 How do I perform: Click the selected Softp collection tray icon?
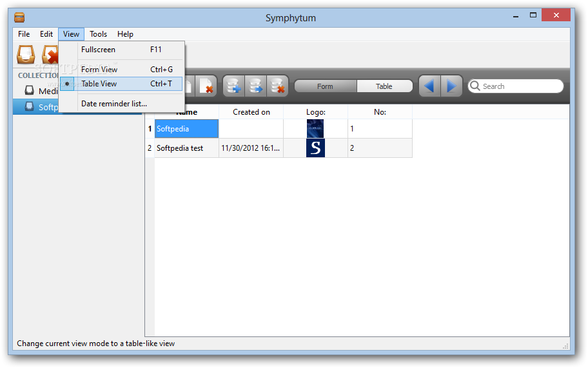(29, 106)
